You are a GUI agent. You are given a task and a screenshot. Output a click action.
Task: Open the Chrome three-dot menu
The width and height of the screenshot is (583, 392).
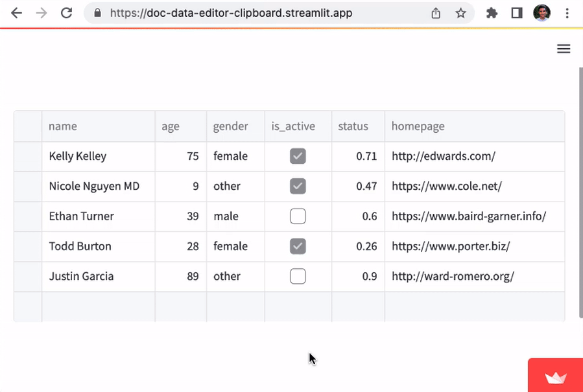[x=567, y=12]
